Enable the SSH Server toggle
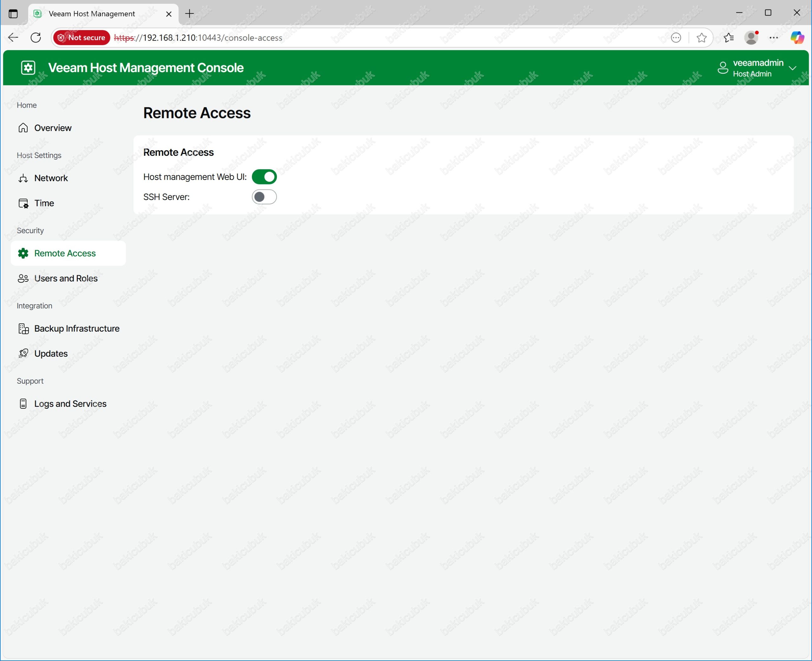 tap(264, 197)
